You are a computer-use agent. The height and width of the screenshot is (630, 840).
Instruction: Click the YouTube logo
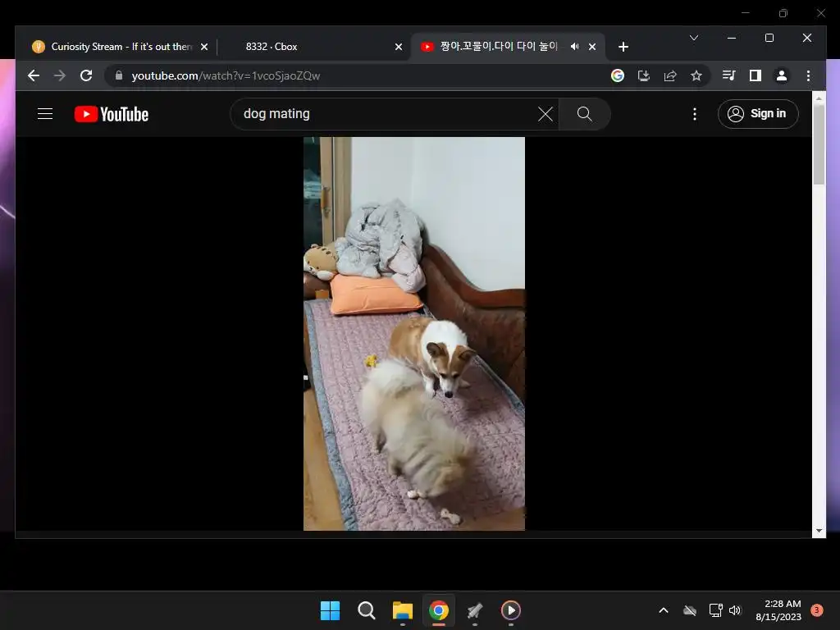coord(112,114)
